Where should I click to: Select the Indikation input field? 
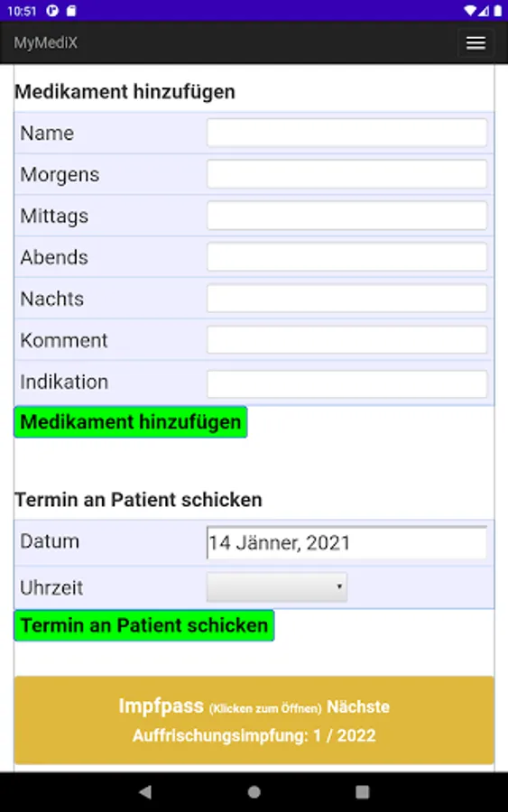point(347,383)
